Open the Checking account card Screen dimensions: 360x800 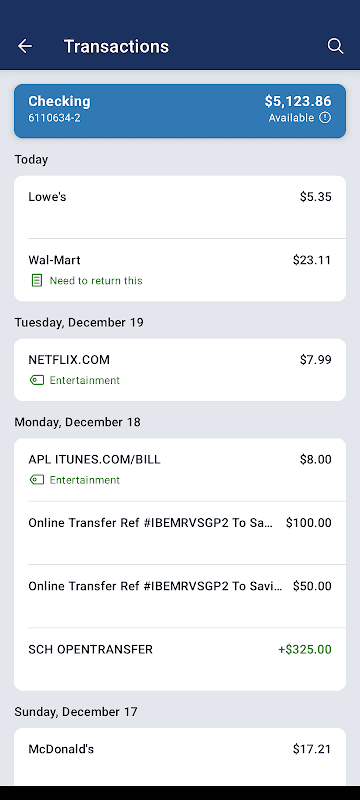(x=180, y=111)
